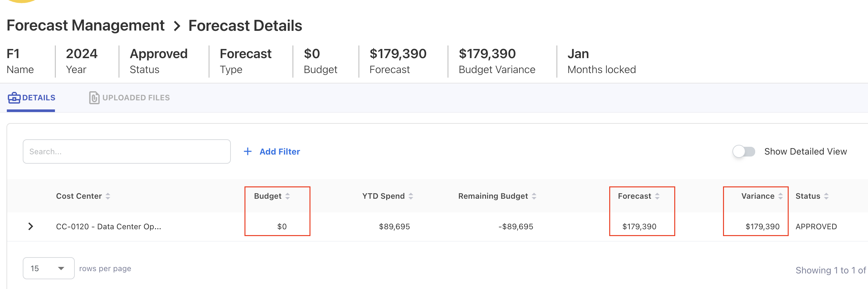Sort the Forecast column using its arrows

coord(657,196)
